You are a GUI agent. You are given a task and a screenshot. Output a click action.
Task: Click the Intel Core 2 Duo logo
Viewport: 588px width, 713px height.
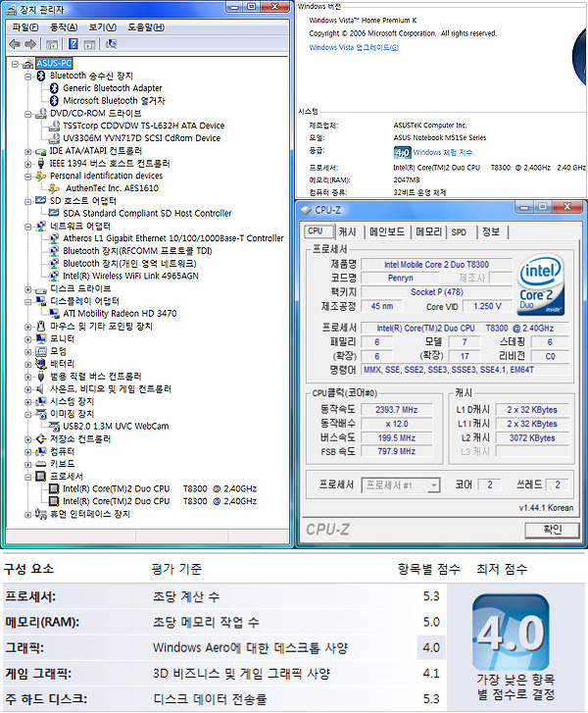[x=541, y=285]
